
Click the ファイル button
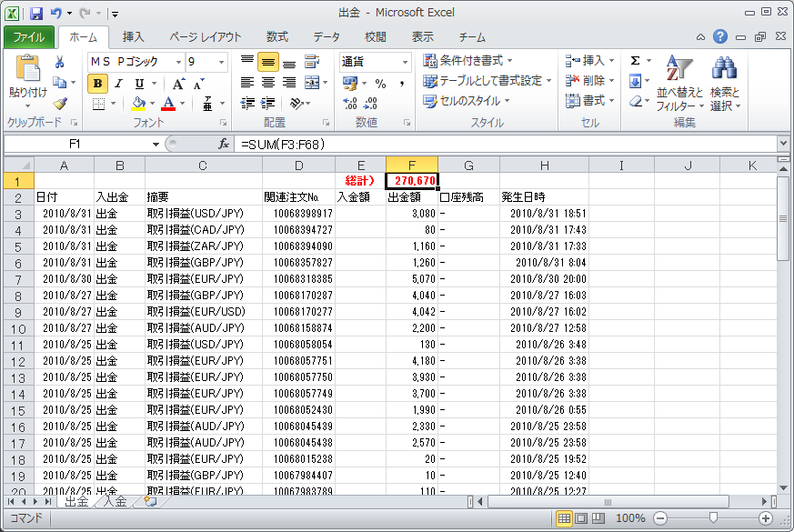coord(29,37)
